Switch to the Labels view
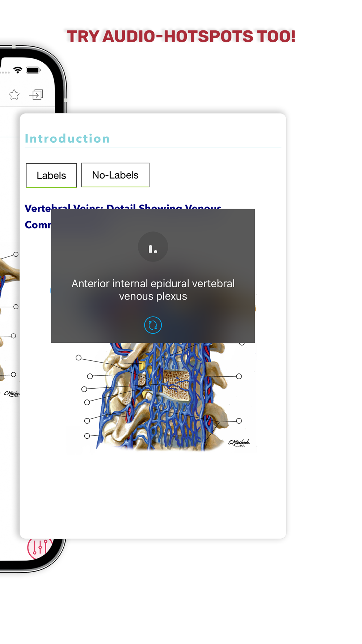This screenshot has height=644, width=362. tap(51, 175)
